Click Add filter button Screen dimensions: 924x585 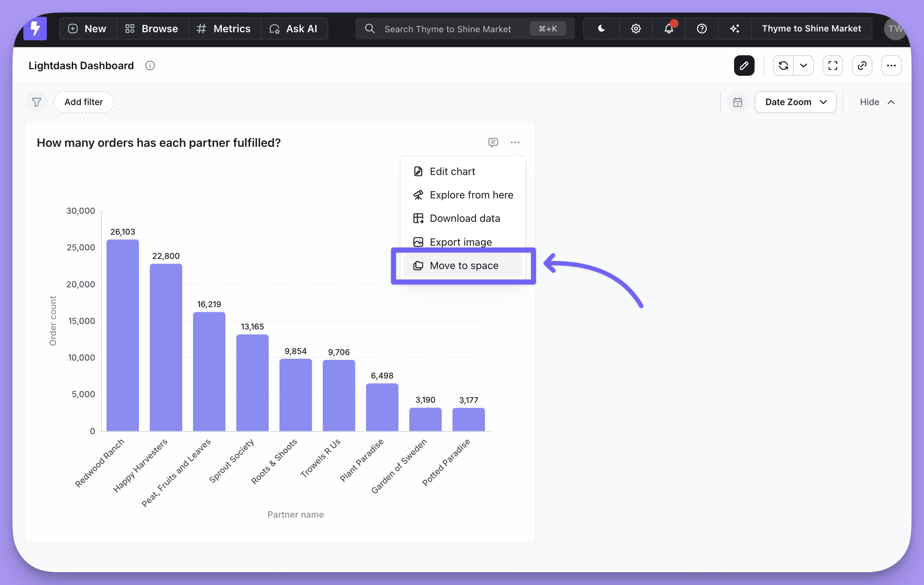click(84, 102)
